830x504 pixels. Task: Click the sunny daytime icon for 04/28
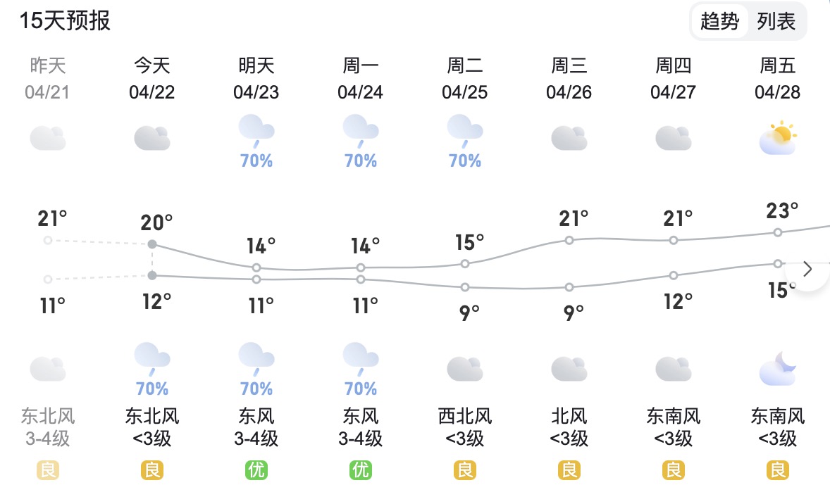point(778,138)
